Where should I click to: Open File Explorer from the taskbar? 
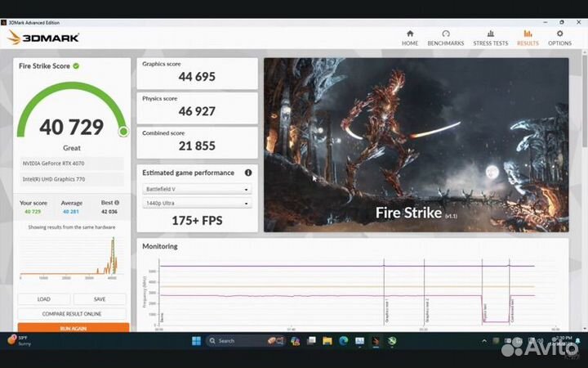click(327, 341)
